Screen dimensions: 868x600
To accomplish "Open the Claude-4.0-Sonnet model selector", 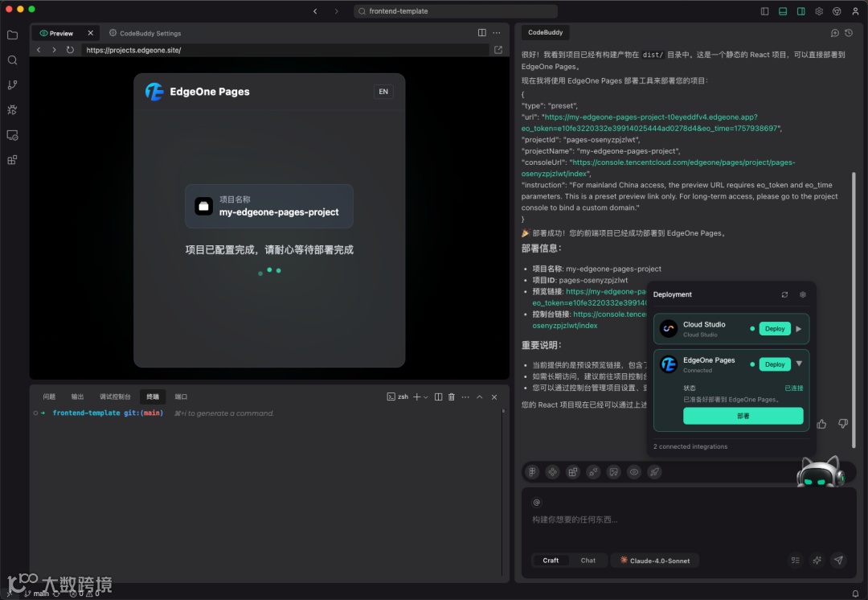I will tap(655, 561).
